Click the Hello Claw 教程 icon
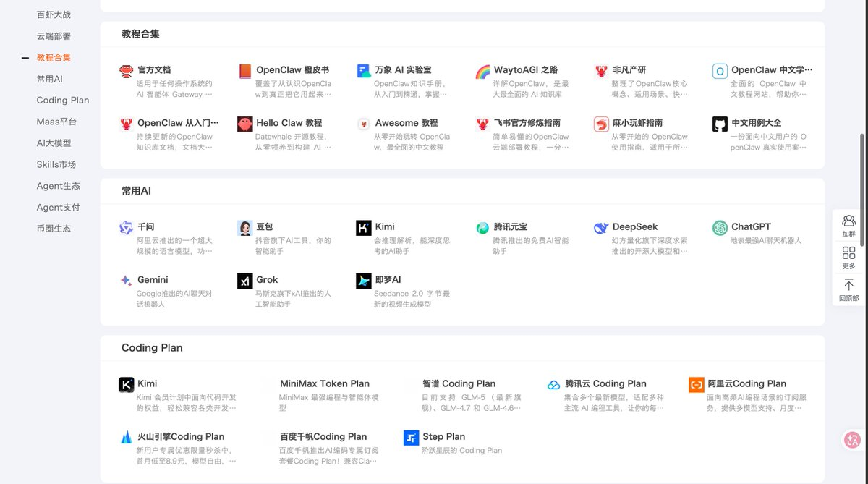This screenshot has height=484, width=868. click(245, 124)
